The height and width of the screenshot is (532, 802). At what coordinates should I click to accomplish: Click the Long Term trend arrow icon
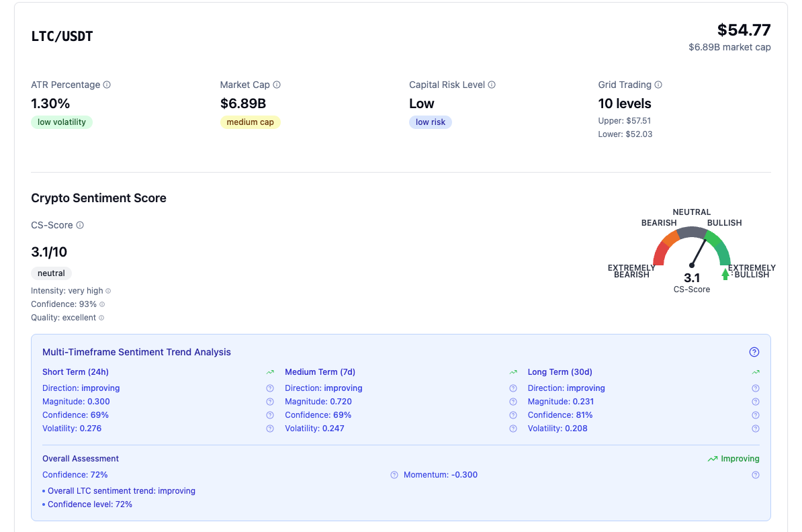point(756,372)
